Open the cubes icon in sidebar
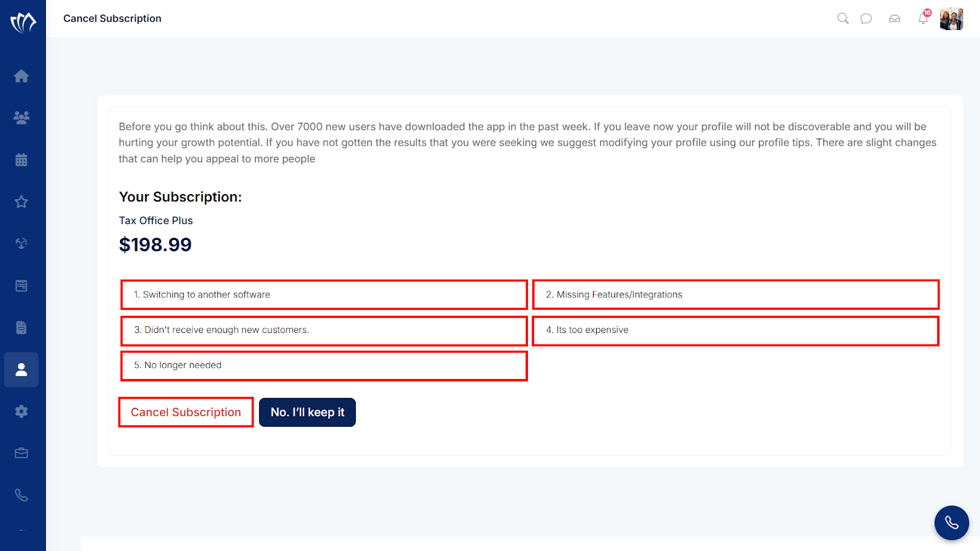This screenshot has width=980, height=551. (21, 244)
